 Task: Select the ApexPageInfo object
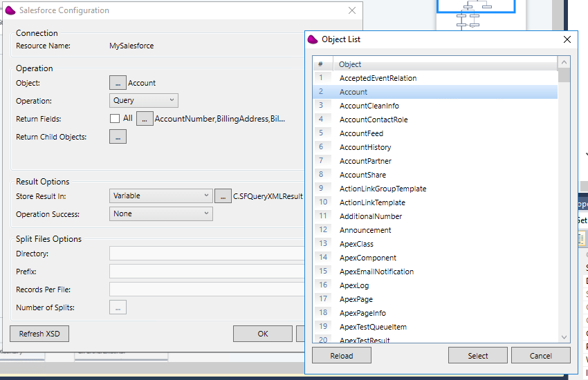pos(435,314)
